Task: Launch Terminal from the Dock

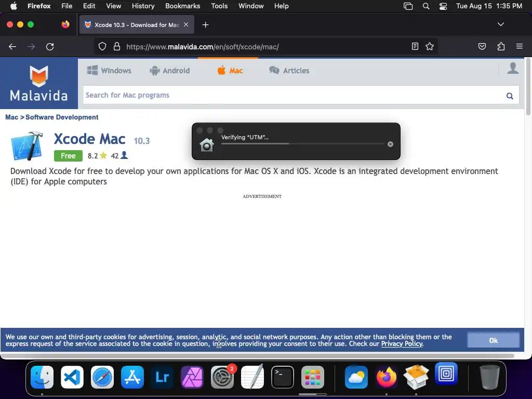Action: (x=282, y=377)
